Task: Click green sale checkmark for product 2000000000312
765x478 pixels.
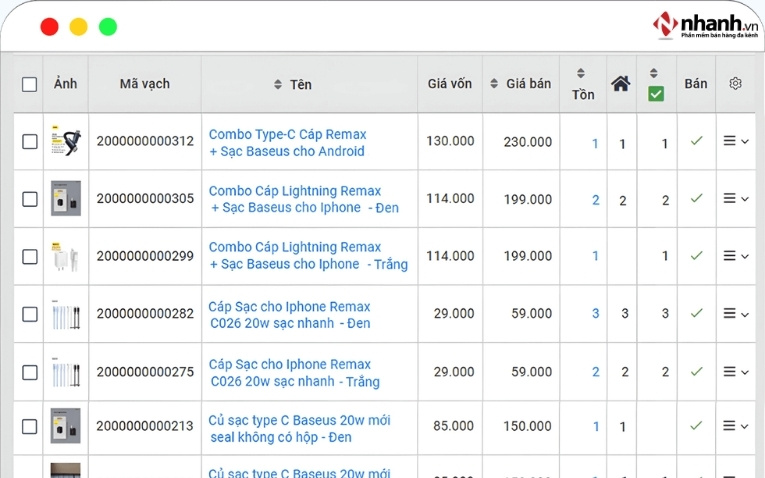Action: coord(696,141)
